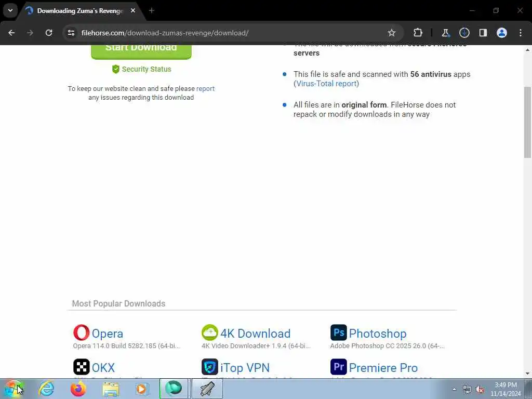The height and width of the screenshot is (399, 532).
Task: Open the Extensions puzzle icon
Action: click(418, 33)
